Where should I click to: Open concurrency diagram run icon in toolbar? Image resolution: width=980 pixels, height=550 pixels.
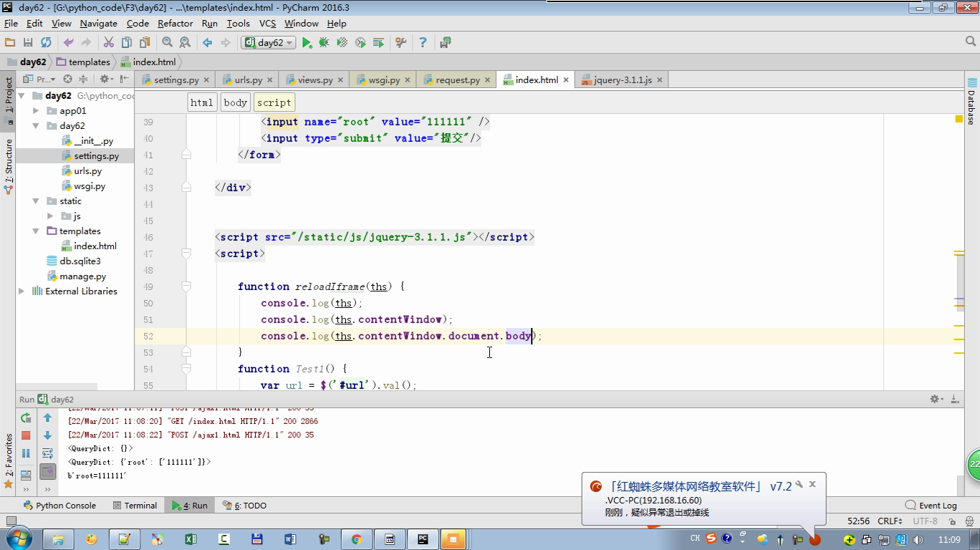[378, 43]
